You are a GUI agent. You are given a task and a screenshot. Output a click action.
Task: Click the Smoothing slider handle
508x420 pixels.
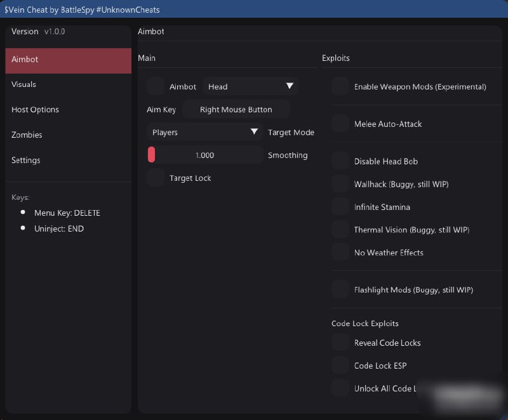click(x=151, y=155)
